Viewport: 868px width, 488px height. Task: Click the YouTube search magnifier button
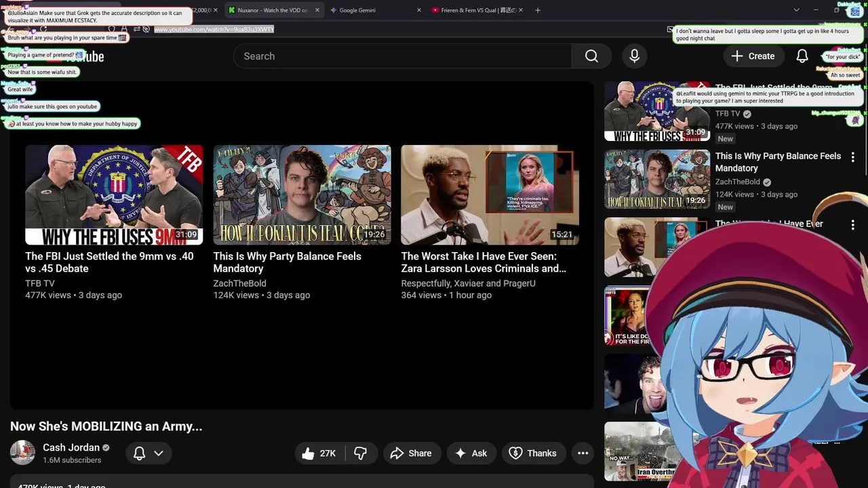coord(591,56)
